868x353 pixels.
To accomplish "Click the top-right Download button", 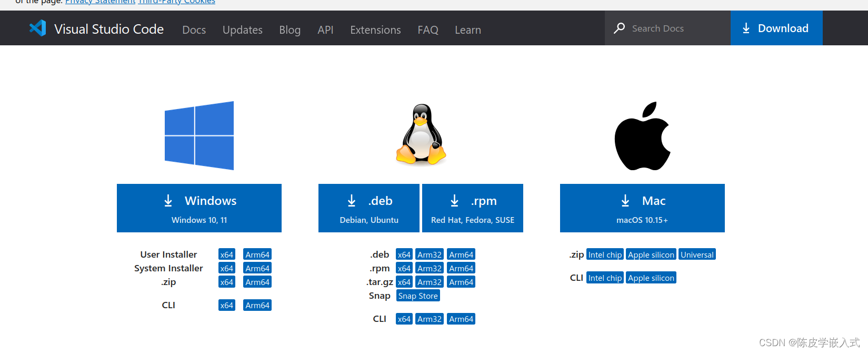I will point(776,28).
